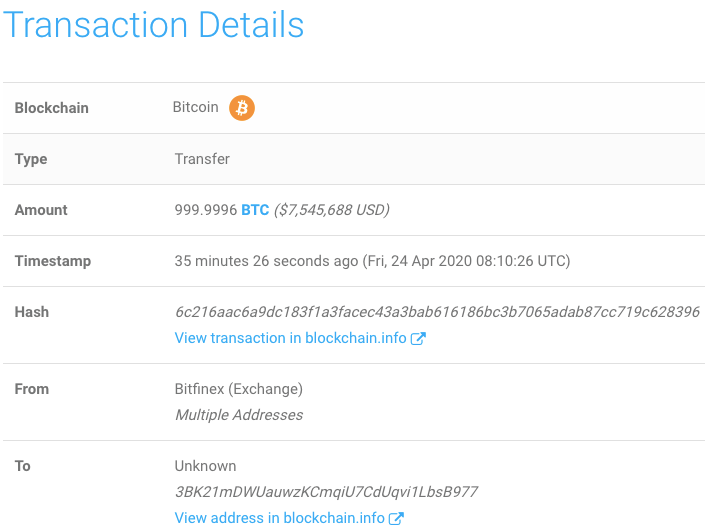Click the Unknown recipient label
Image resolution: width=705 pixels, height=532 pixels.
[205, 466]
